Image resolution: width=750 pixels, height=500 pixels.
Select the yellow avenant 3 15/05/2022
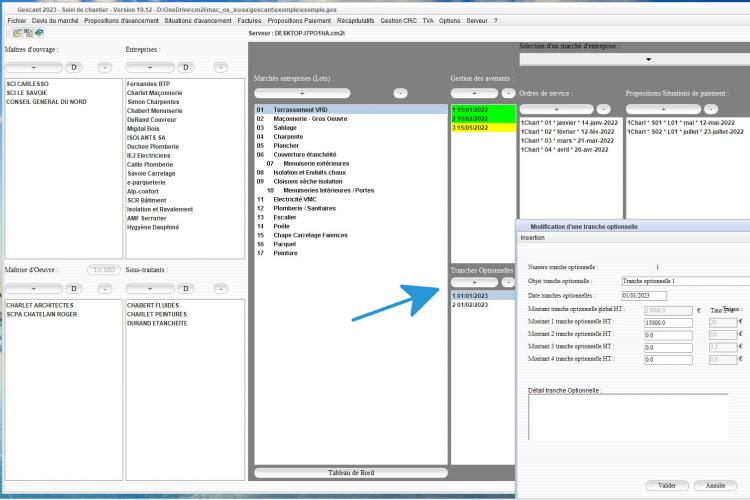pyautogui.click(x=484, y=128)
